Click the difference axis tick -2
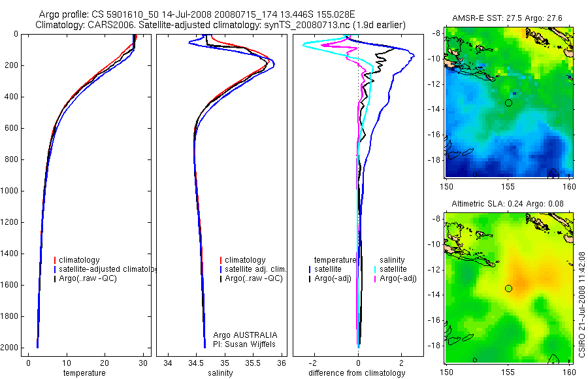 [x=314, y=363]
